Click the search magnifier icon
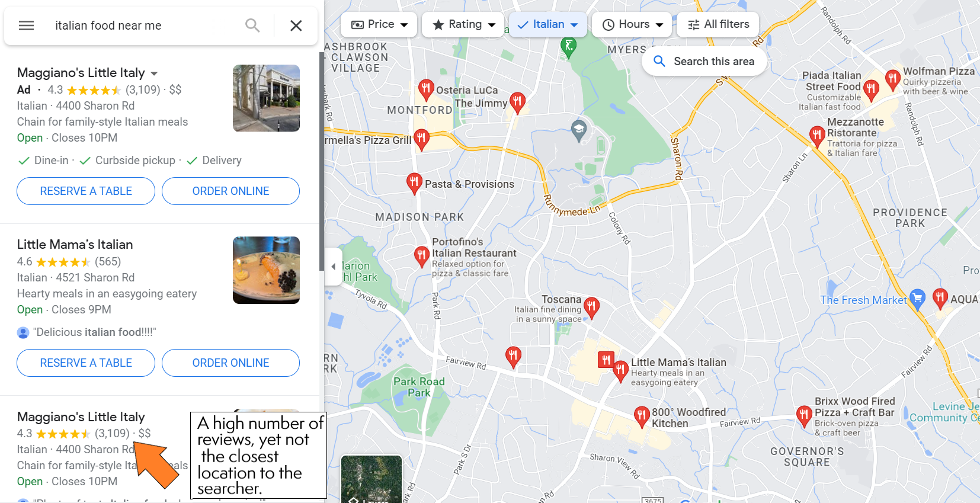 click(x=252, y=25)
